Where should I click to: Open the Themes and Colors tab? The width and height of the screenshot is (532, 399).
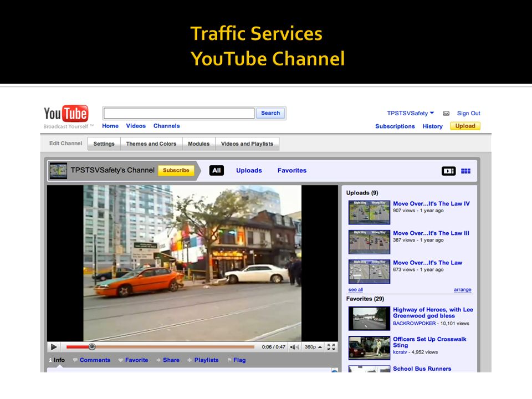click(151, 144)
